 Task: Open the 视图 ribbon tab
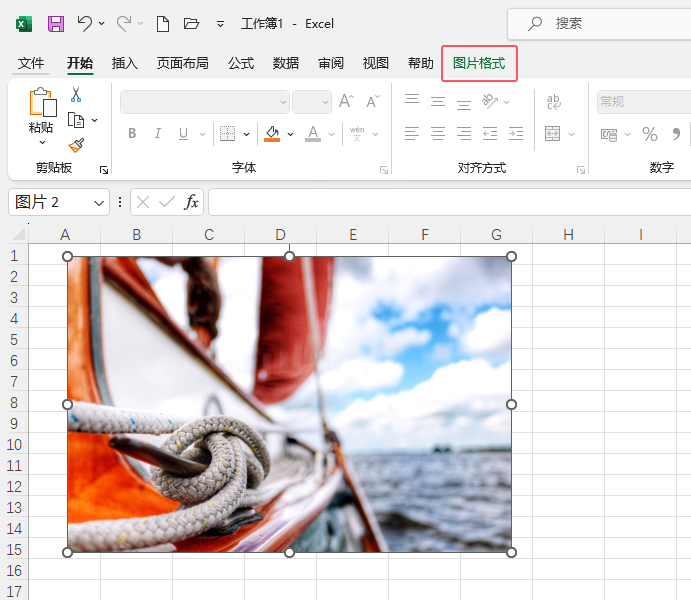click(375, 63)
